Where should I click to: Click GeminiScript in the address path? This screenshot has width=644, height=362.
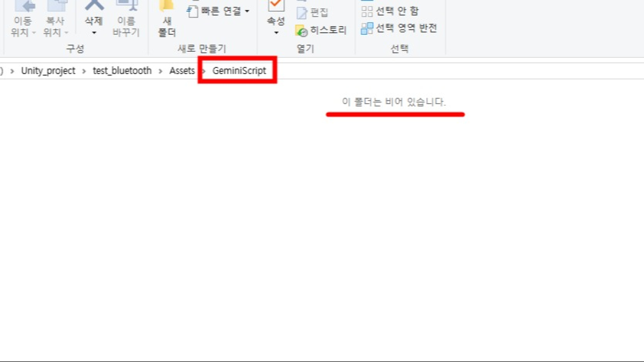pos(239,71)
